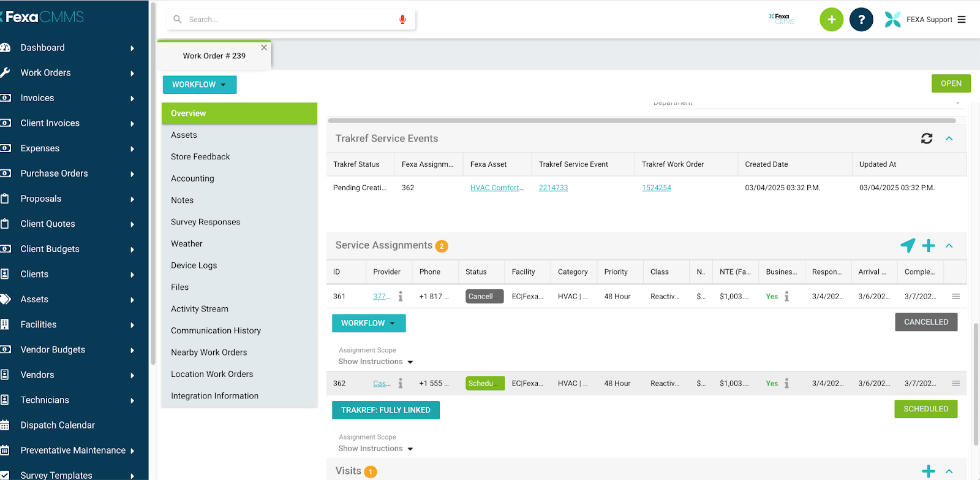Expand Show Instructions under assignment 361

[375, 362]
